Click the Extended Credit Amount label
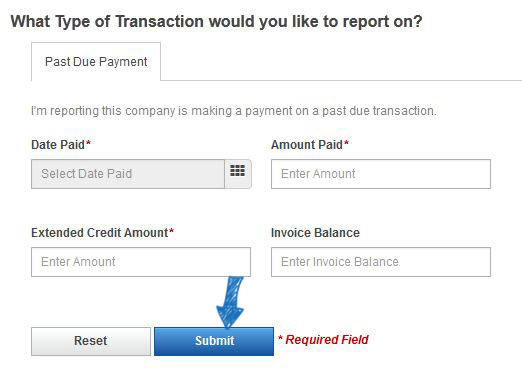Screen dimensions: 522x374 [x=100, y=233]
